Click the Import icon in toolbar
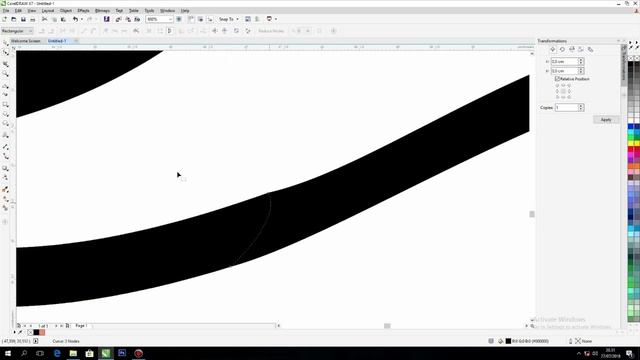 pyautogui.click(x=118, y=19)
